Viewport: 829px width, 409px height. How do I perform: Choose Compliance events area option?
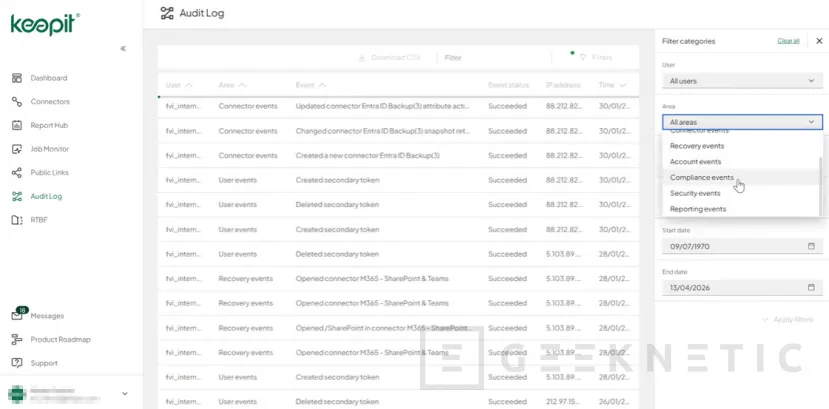(x=740, y=178)
